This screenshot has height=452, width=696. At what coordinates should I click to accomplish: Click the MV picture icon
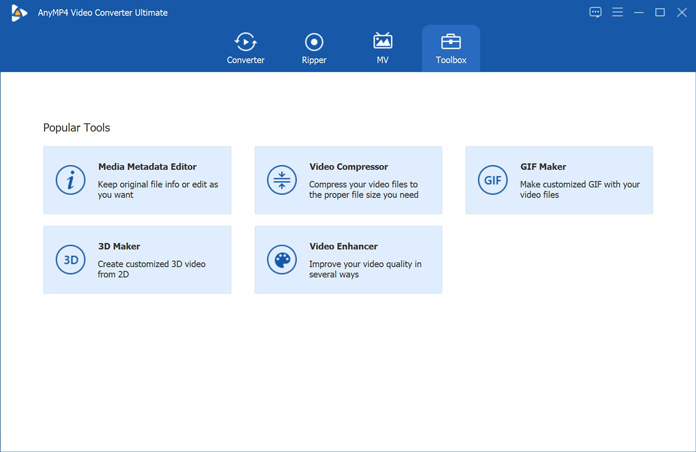pyautogui.click(x=382, y=42)
